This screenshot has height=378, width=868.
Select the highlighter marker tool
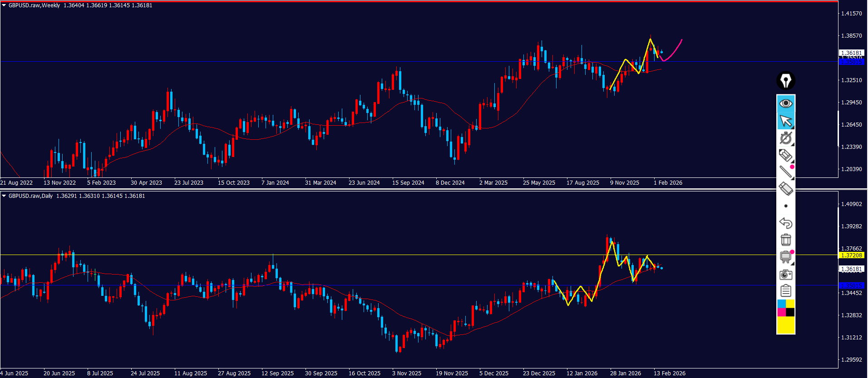[785, 155]
